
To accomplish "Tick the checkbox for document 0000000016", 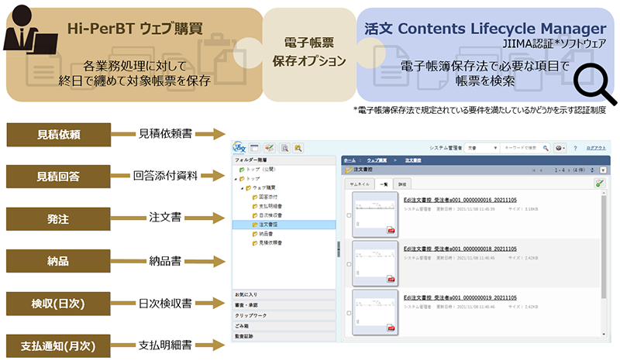I will pyautogui.click(x=349, y=216).
